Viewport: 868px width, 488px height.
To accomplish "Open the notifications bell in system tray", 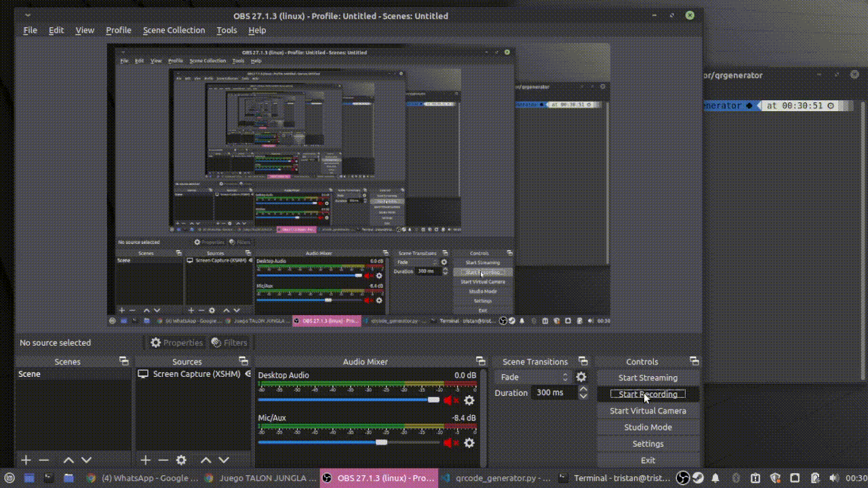I will pyautogui.click(x=715, y=478).
